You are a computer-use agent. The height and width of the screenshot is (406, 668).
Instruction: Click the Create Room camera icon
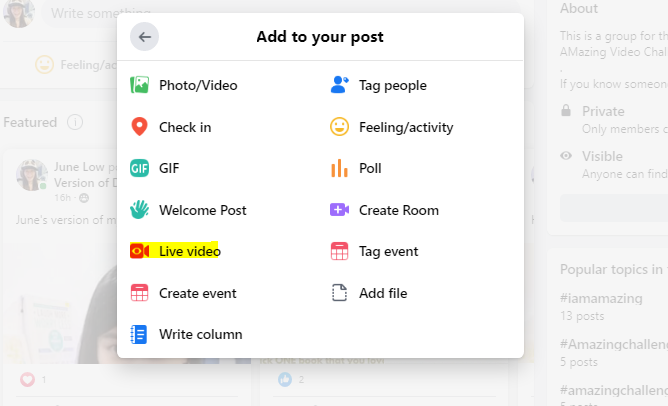pos(340,210)
